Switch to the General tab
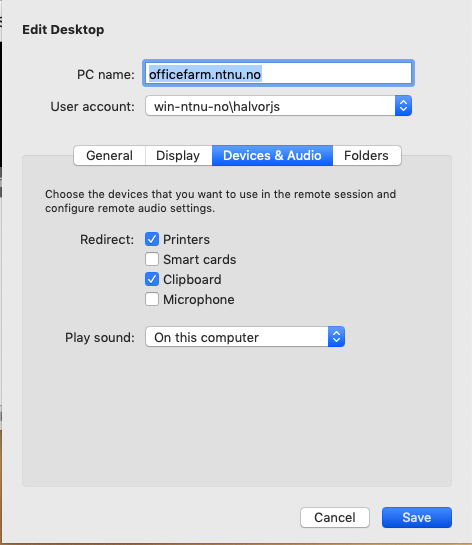Screen dimensions: 472x545 [109, 155]
